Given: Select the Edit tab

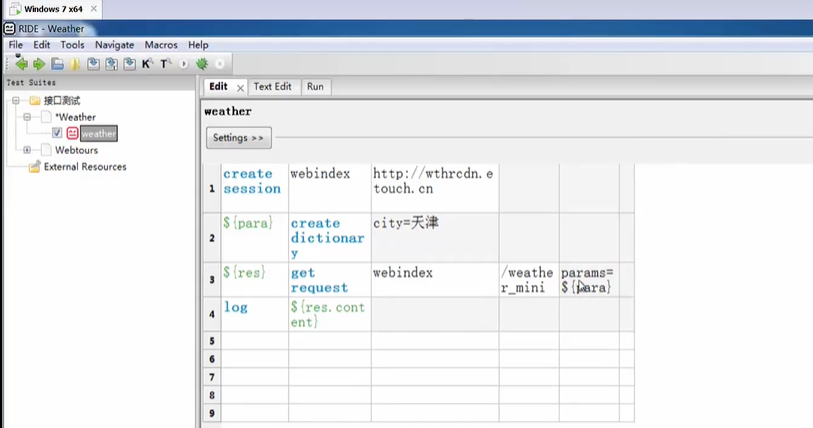Looking at the screenshot, I should [x=218, y=87].
